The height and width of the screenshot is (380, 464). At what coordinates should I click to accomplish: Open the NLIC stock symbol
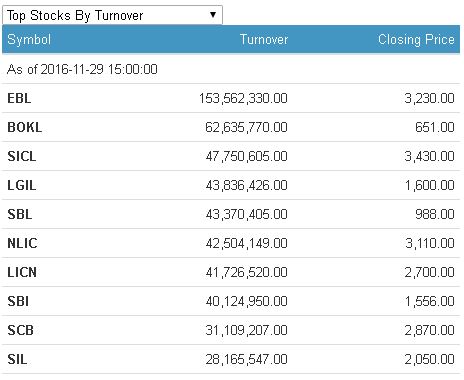22,243
